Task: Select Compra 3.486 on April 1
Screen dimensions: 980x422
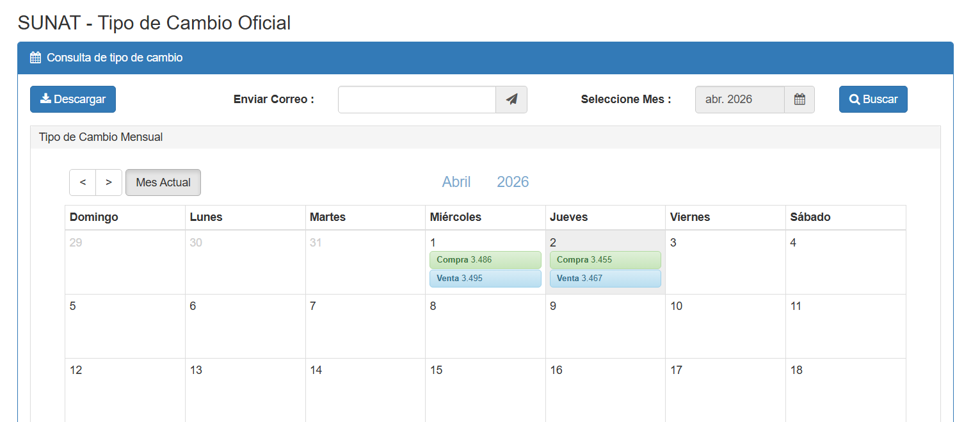Action: click(x=485, y=260)
